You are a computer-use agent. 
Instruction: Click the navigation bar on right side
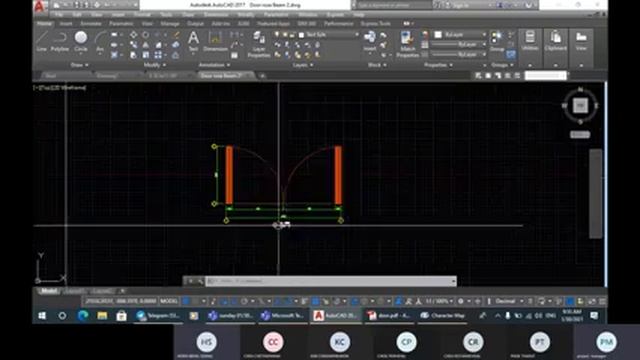[596, 193]
